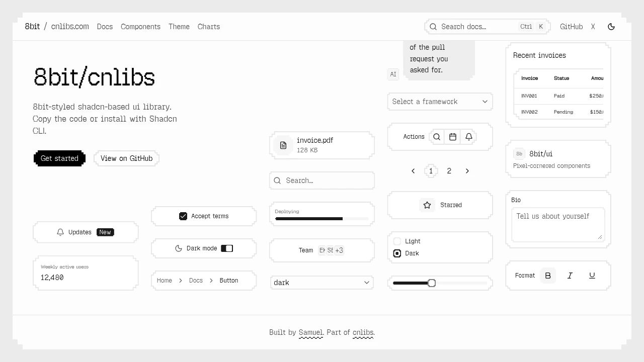
Task: Open the Components nav item
Action: tap(140, 27)
